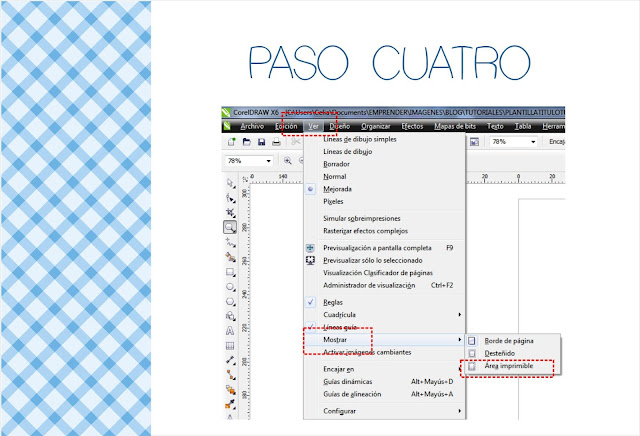Open the Efectos menu
The width and height of the screenshot is (640, 436).
[412, 126]
